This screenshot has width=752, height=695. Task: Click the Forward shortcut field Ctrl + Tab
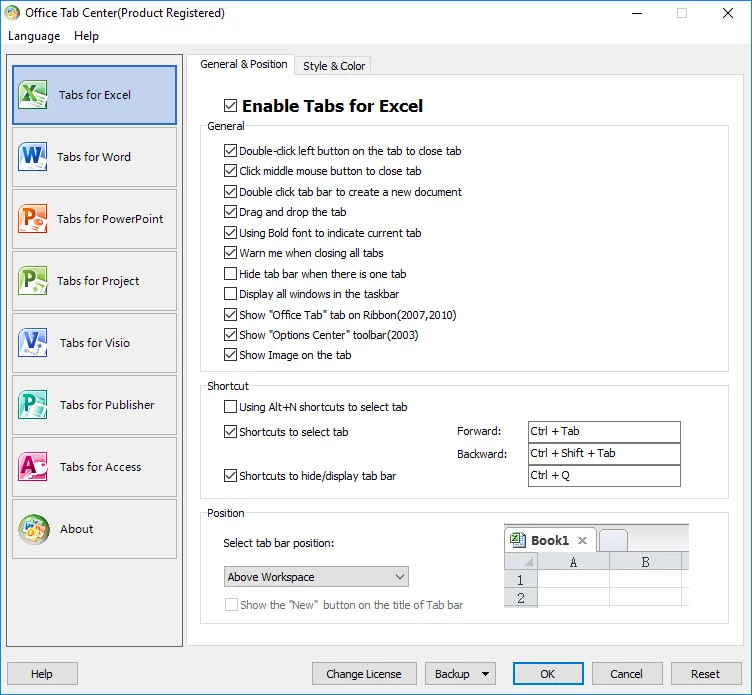coord(604,432)
